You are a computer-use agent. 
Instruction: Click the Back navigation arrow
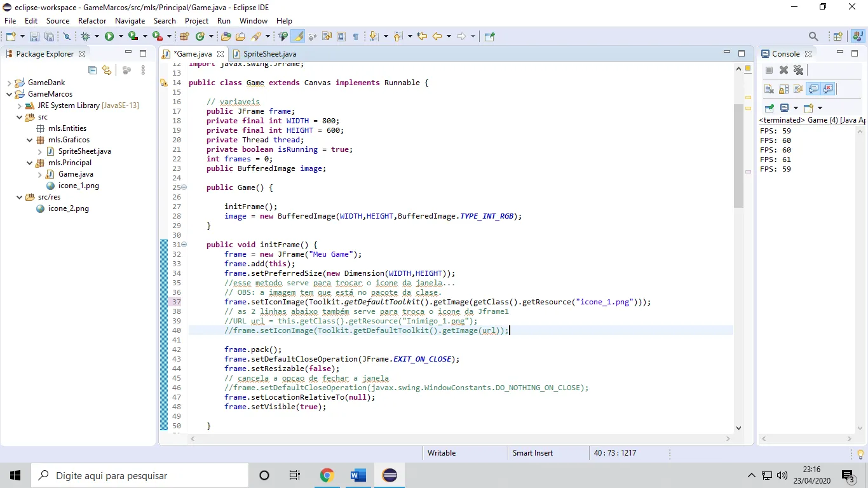pyautogui.click(x=437, y=36)
